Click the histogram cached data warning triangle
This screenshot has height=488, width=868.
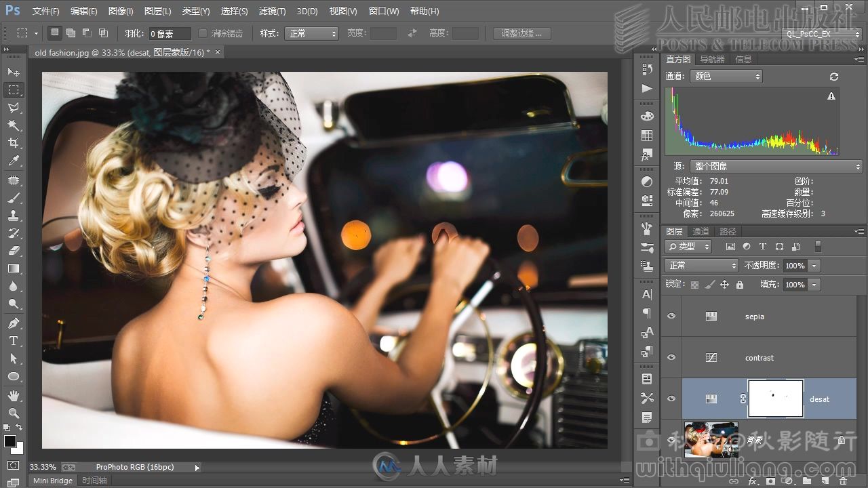[831, 96]
